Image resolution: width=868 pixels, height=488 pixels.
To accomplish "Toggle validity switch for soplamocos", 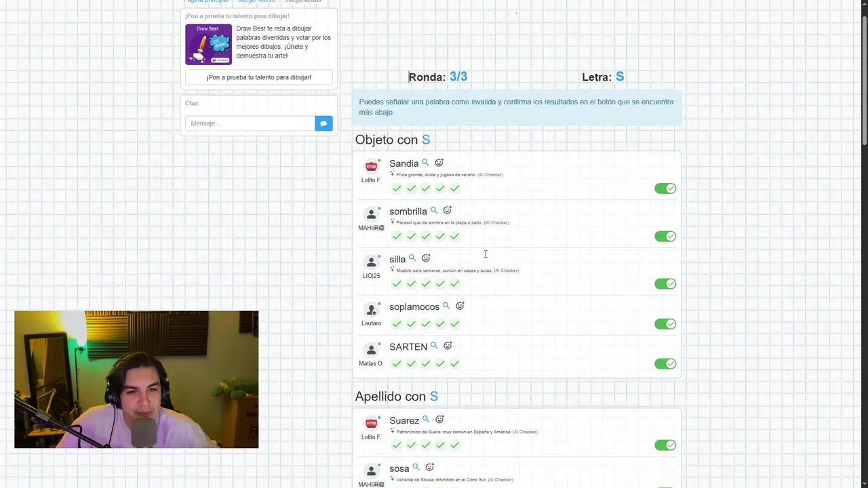I will click(x=665, y=324).
